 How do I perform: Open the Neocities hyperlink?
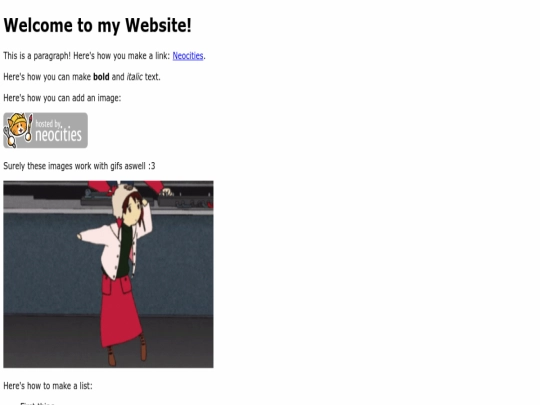(188, 56)
